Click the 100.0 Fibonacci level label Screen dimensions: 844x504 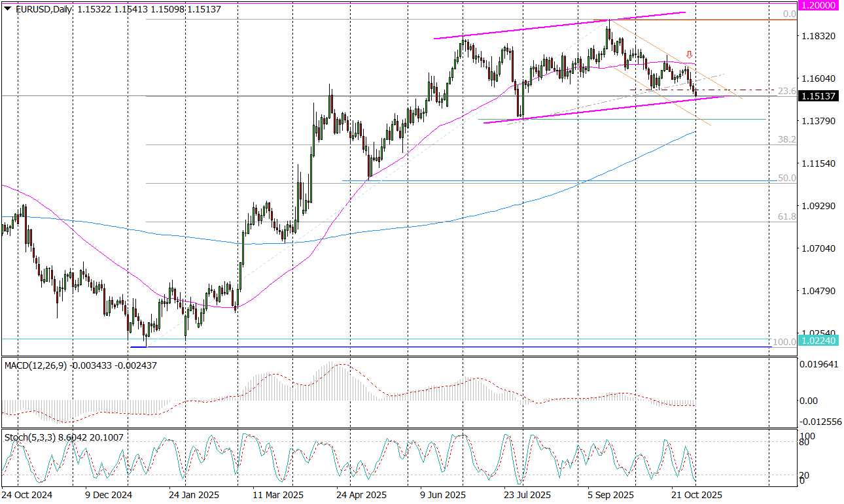[784, 342]
